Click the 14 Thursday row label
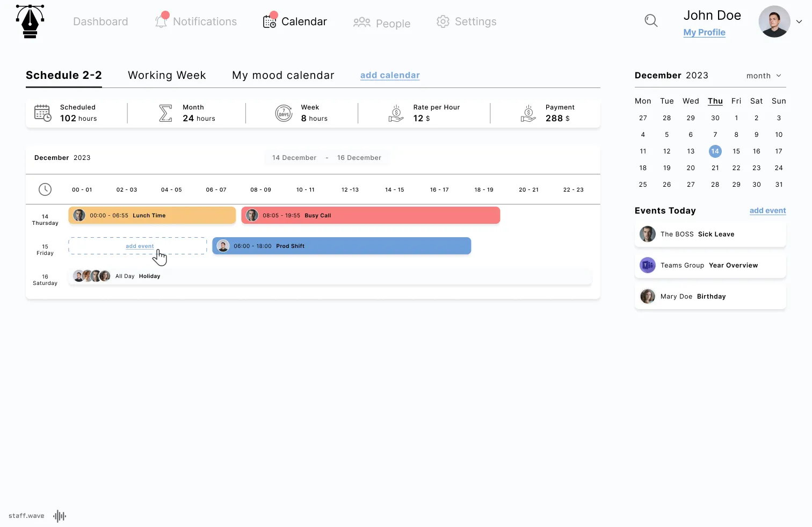 tap(45, 220)
